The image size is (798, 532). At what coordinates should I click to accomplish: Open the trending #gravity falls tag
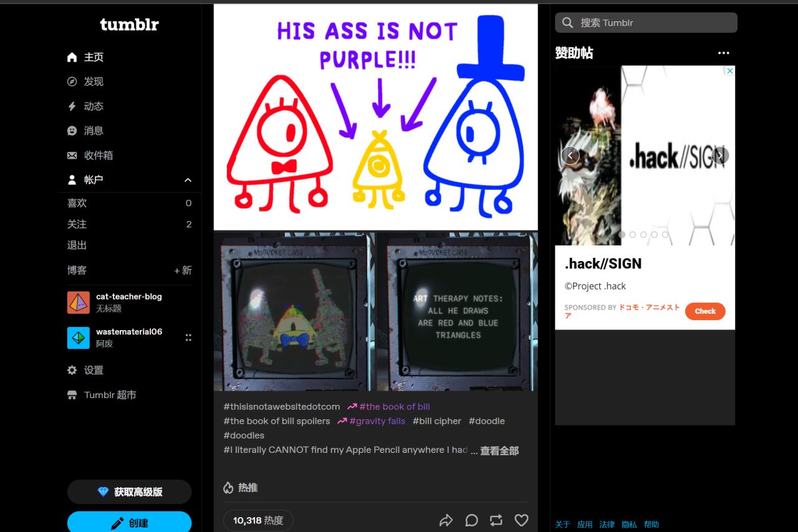pos(371,421)
